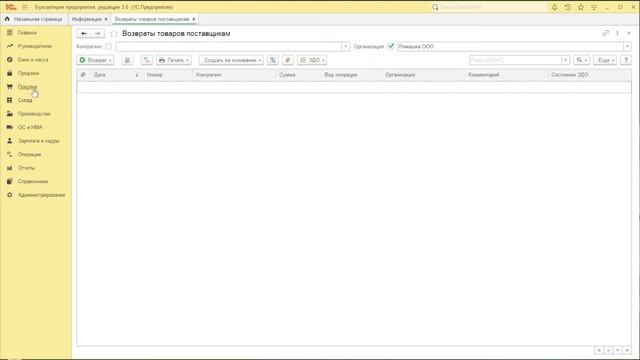Screen dimensions: 640x360
Task: Switch to the Информация tab
Action: (x=87, y=19)
